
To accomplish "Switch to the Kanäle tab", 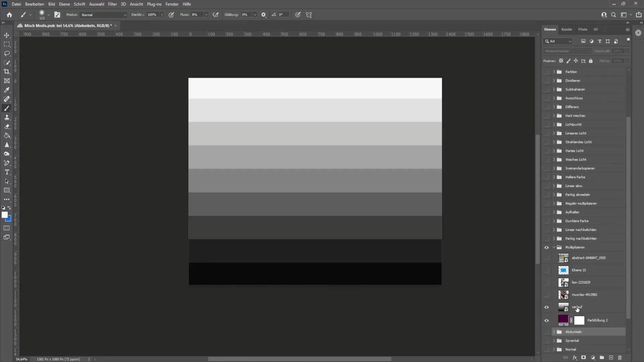I will pyautogui.click(x=567, y=29).
